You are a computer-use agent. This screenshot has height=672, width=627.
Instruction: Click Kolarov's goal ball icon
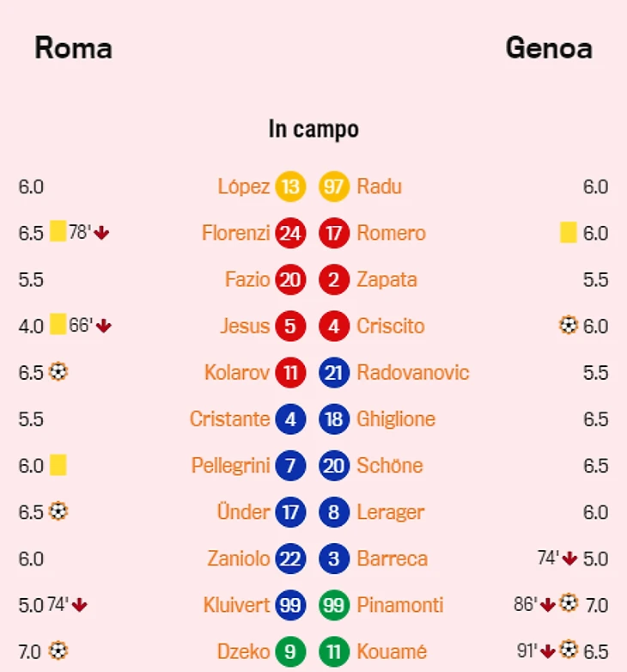(58, 372)
